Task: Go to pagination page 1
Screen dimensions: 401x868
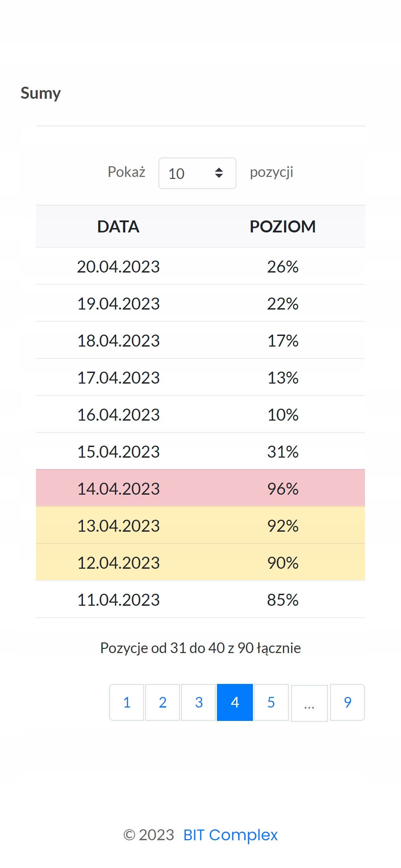Action: coord(126,702)
